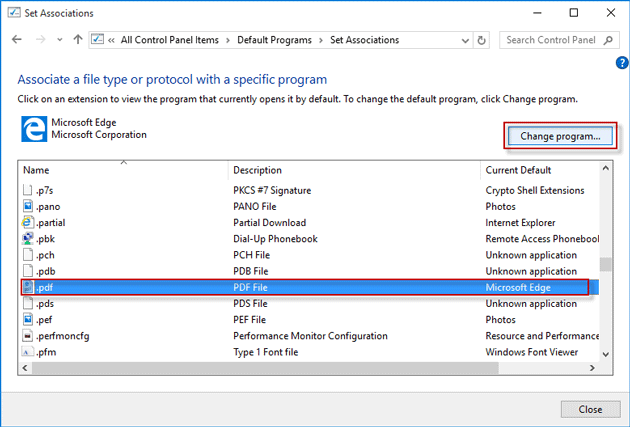Select the .pano file icon
This screenshot has width=630, height=427.
27,206
